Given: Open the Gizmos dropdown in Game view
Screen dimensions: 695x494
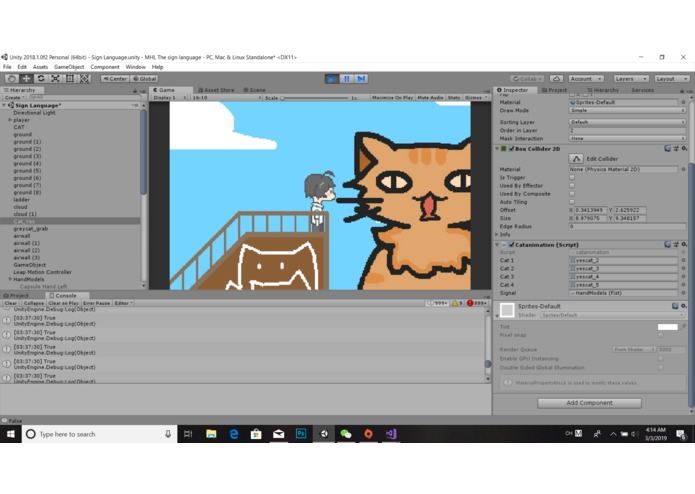Looking at the screenshot, I should click(x=475, y=97).
